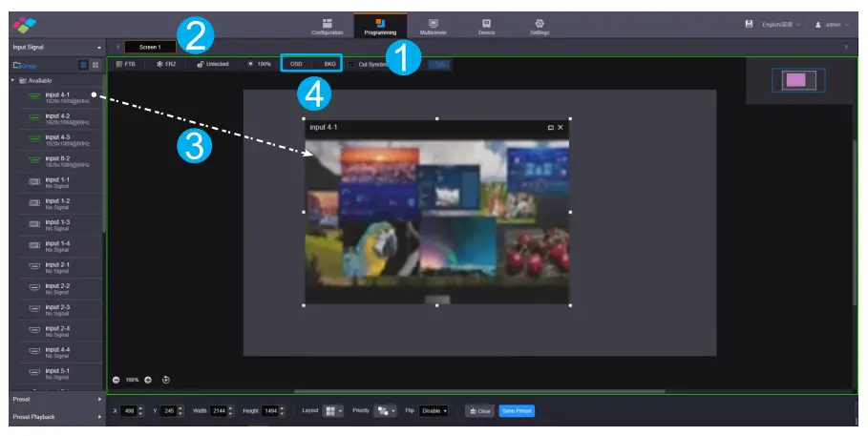The image size is (868, 436).
Task: Expand the Preset Playback panel
Action: point(57,417)
